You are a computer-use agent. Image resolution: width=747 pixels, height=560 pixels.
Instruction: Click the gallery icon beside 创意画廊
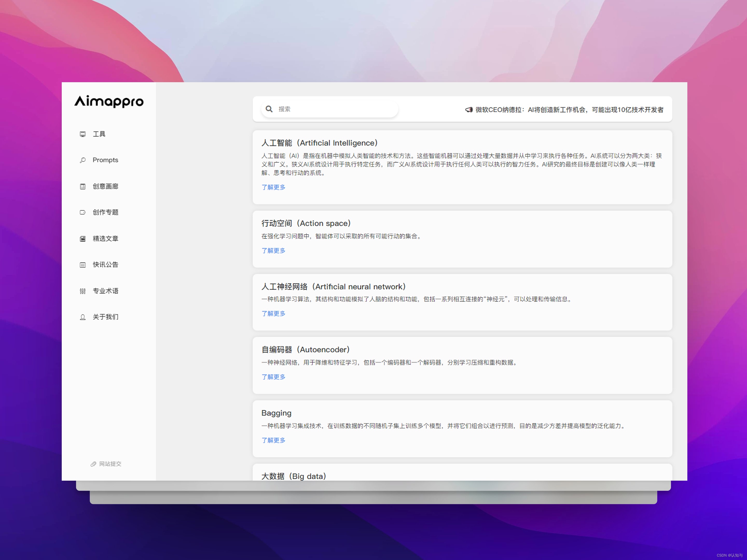pos(83,186)
